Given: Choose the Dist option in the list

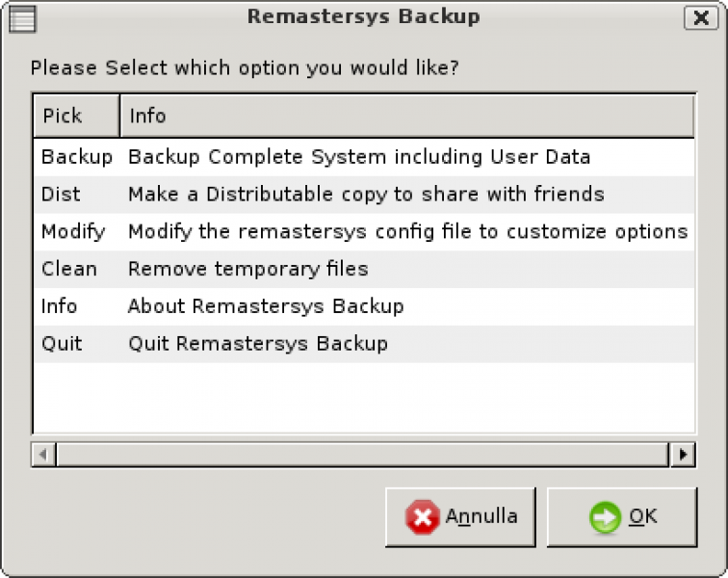Looking at the screenshot, I should click(x=61, y=195).
